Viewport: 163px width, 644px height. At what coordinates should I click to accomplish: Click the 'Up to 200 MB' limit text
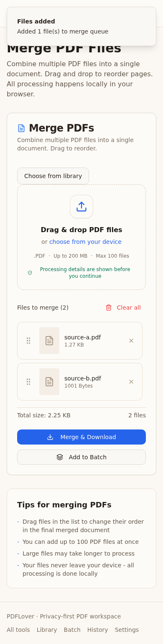(70, 256)
